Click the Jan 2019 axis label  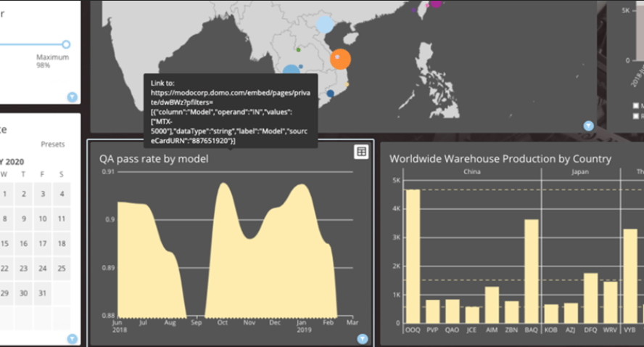[x=304, y=326]
